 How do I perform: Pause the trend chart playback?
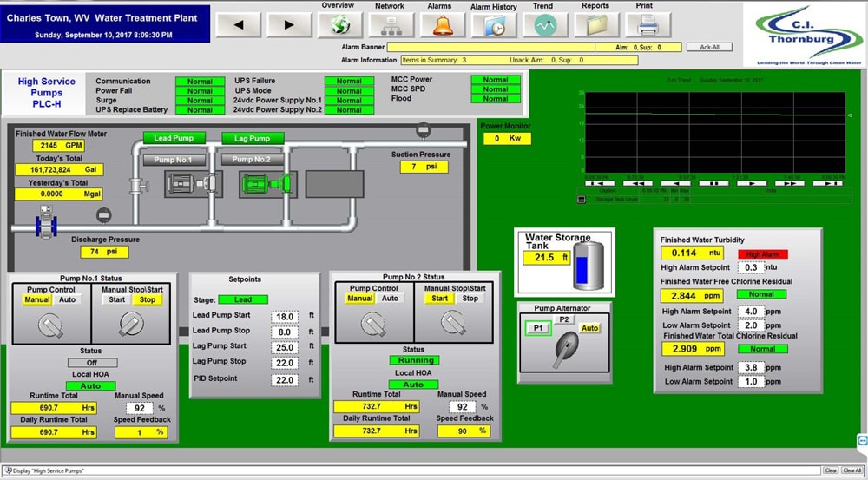point(713,183)
